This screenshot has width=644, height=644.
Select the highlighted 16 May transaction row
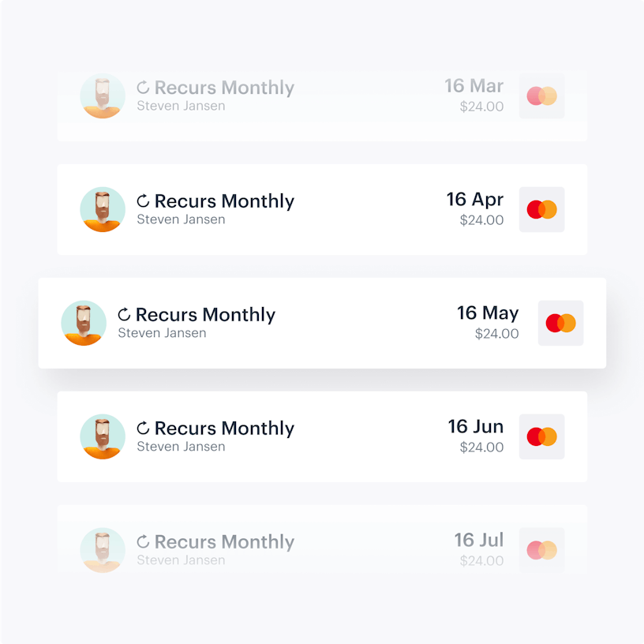[x=322, y=323]
